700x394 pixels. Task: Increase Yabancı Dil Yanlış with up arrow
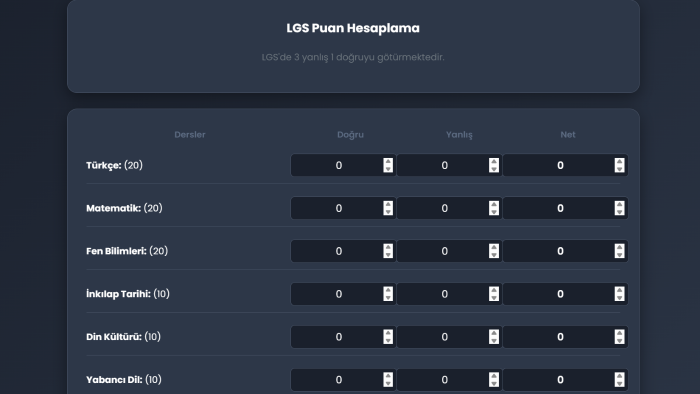pos(494,376)
